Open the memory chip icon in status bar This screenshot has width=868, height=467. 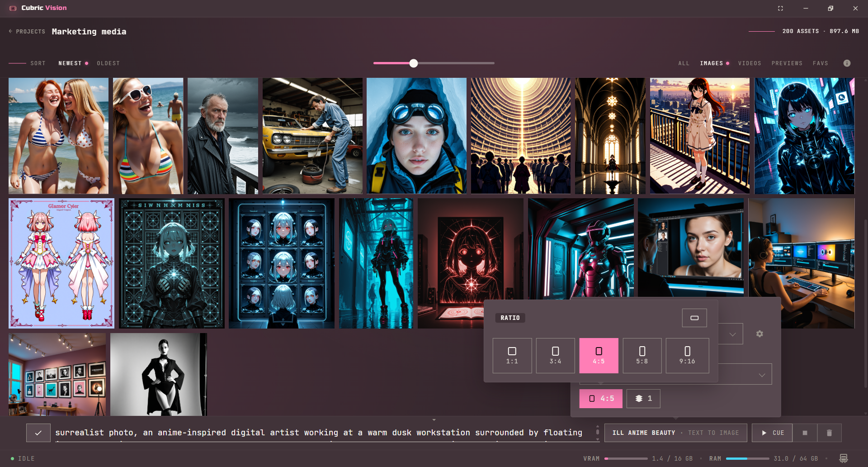pos(843,458)
